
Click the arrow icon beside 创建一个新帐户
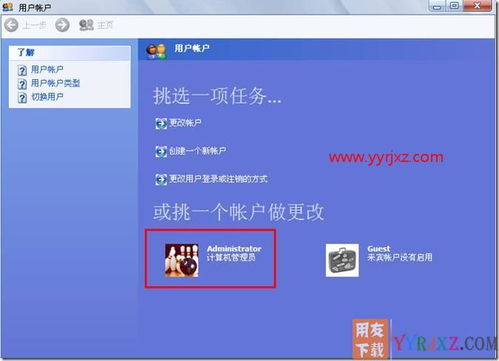161,152
